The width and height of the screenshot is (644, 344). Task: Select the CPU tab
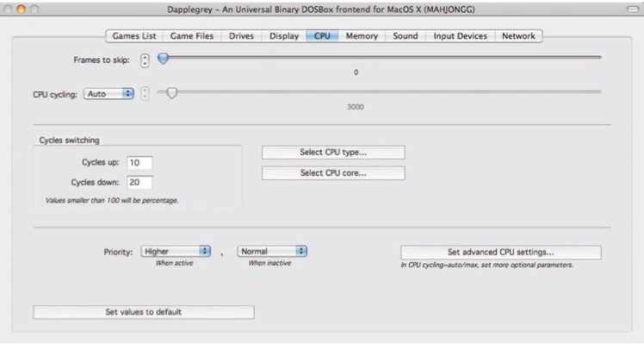point(322,36)
